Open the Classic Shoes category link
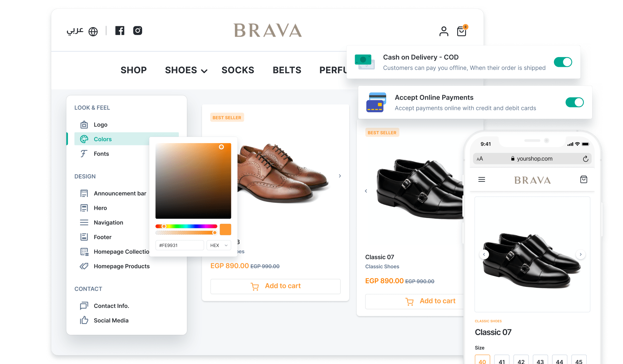Screen dimensions: 623x364 pyautogui.click(x=382, y=266)
